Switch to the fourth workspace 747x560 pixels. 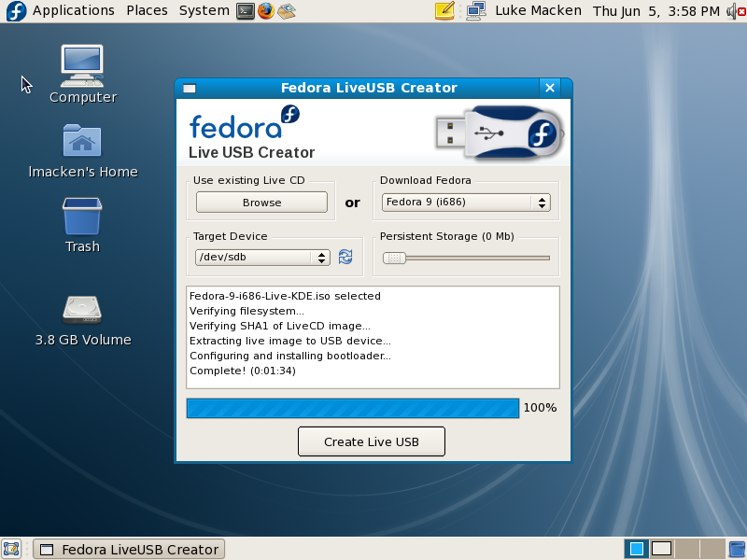point(712,549)
